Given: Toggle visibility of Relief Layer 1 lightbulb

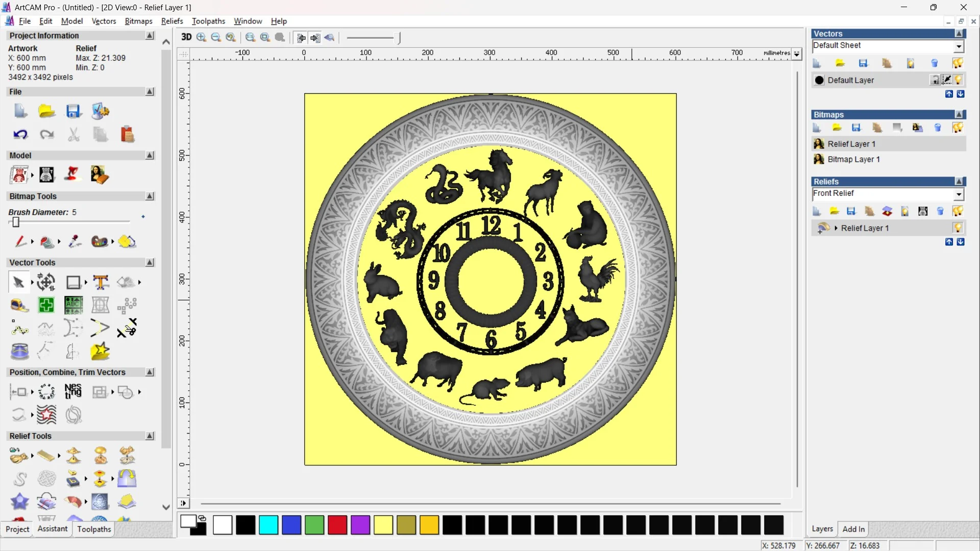Looking at the screenshot, I should [x=959, y=228].
